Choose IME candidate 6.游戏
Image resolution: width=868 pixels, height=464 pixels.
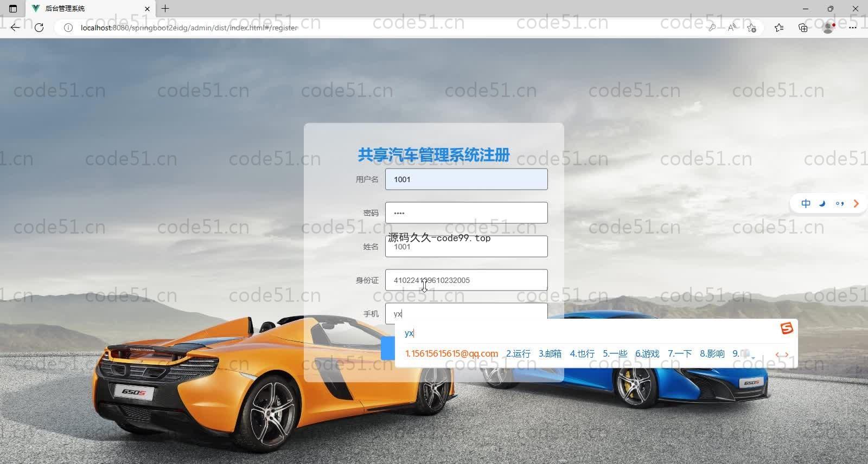coord(647,353)
